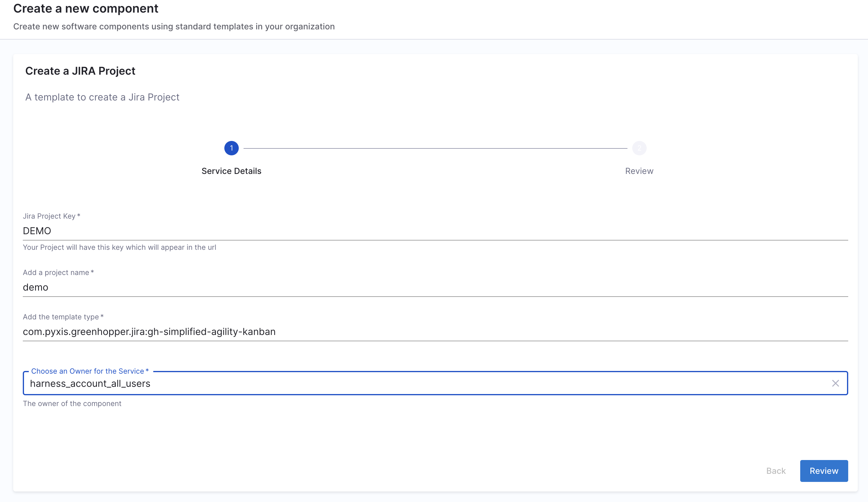Click the project key helper text about url

tap(119, 247)
